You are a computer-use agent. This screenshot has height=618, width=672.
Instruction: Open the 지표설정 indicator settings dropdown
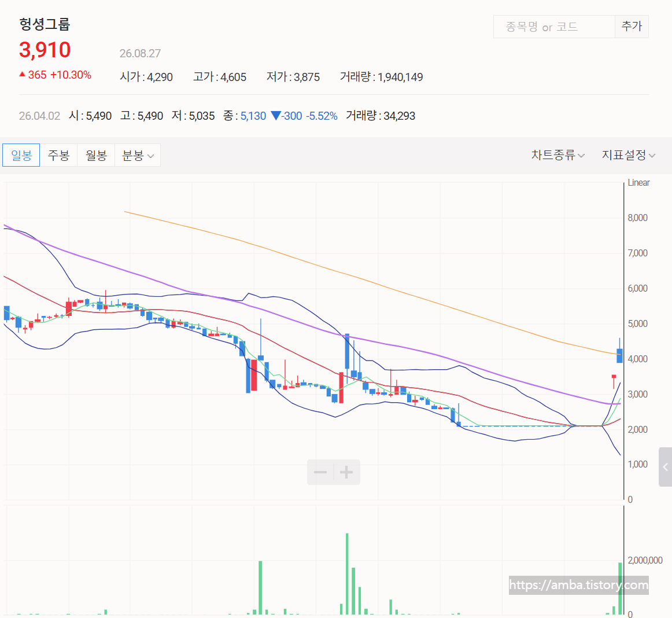tap(628, 155)
